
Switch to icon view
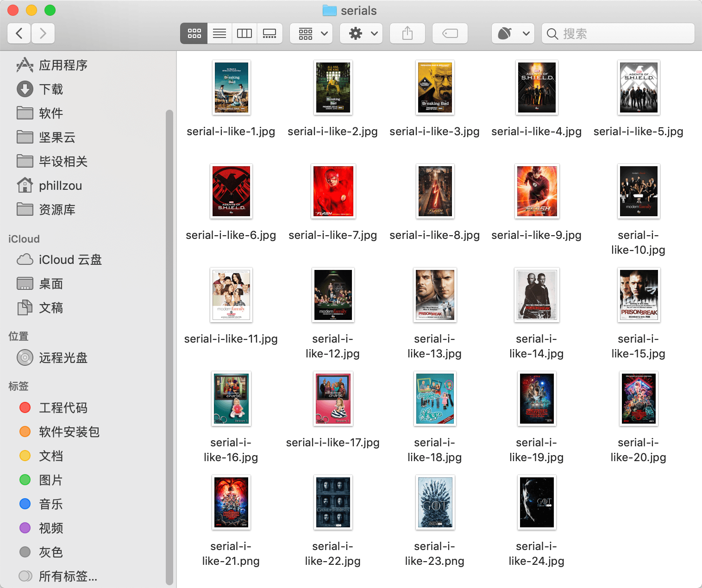[194, 33]
